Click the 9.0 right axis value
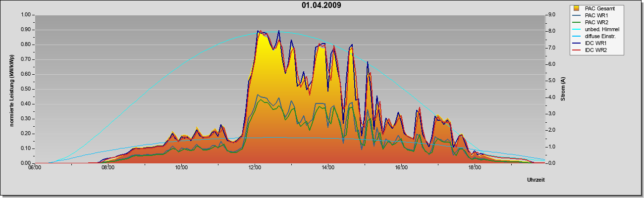Screen dimensions: 644x198 click(x=551, y=15)
